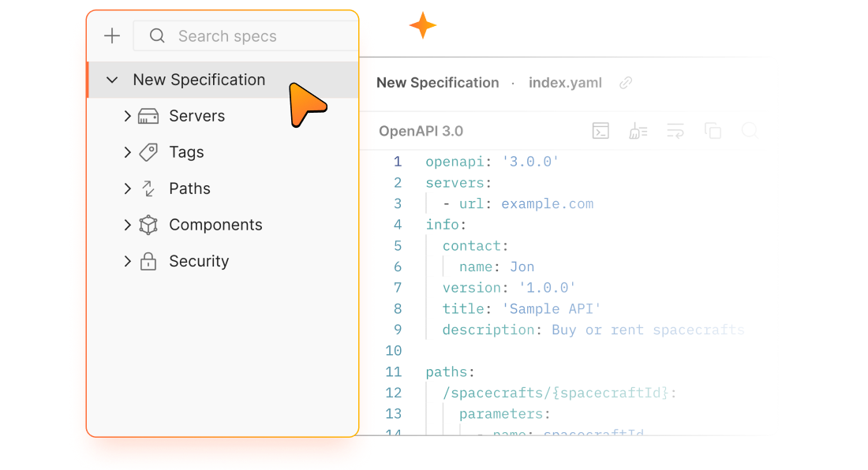Click the Components cube icon
Screen dimensions: 868x470
pos(148,225)
